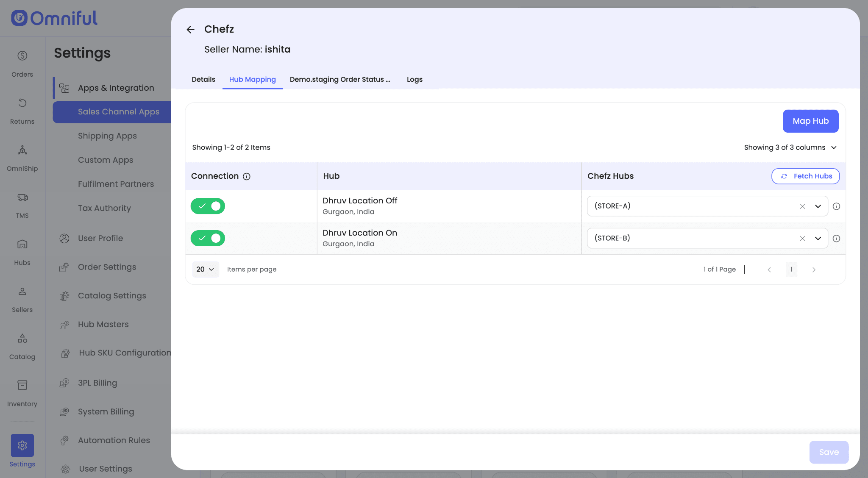This screenshot has height=478, width=868.
Task: Select the Hub Mapping tab
Action: point(253,79)
